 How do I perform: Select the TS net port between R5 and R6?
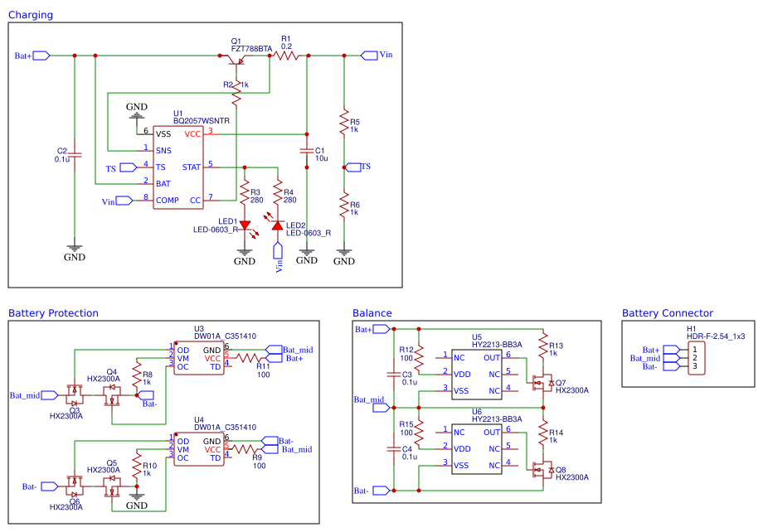click(357, 167)
